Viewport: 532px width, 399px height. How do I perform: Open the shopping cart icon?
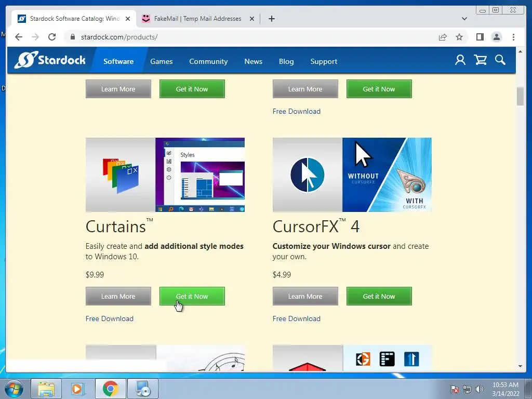click(x=481, y=60)
